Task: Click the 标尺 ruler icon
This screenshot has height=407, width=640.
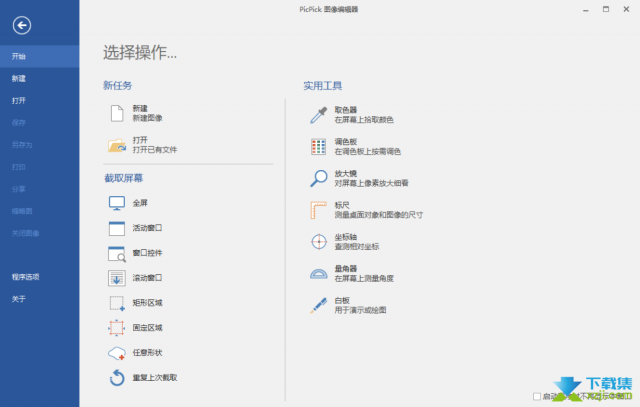Action: click(x=318, y=210)
